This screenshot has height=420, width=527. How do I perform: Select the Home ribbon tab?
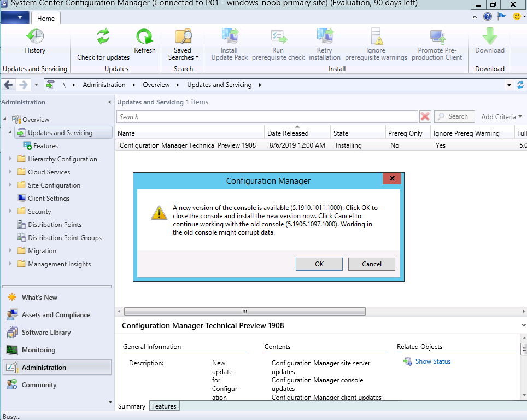(46, 18)
